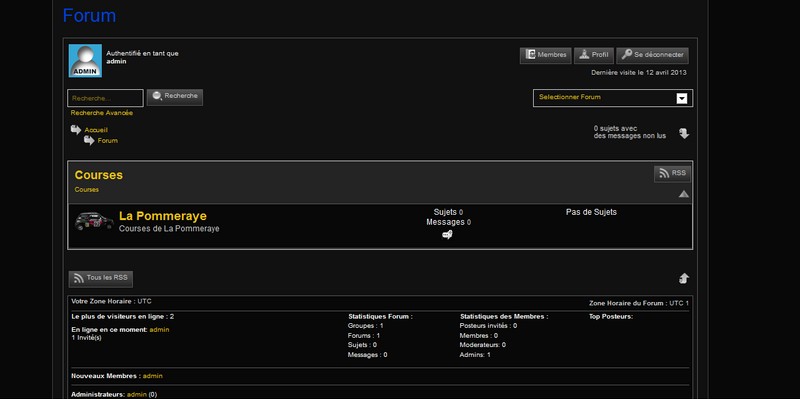Open admin link under Nouveaux Membres
This screenshot has height=399, width=800.
tap(153, 376)
